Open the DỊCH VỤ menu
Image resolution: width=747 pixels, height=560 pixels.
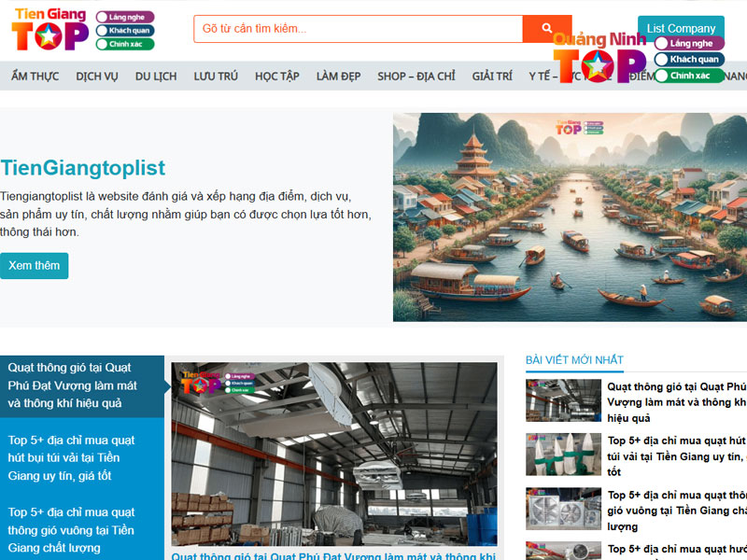point(96,76)
